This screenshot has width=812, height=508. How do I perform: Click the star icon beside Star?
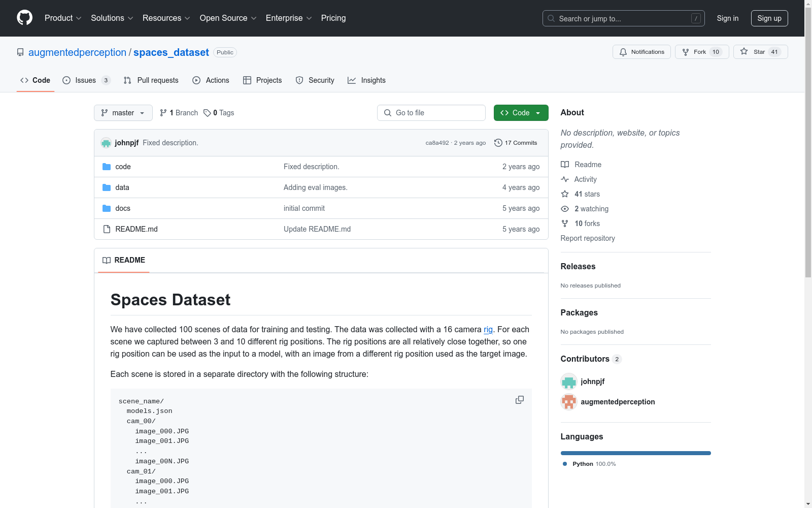744,51
